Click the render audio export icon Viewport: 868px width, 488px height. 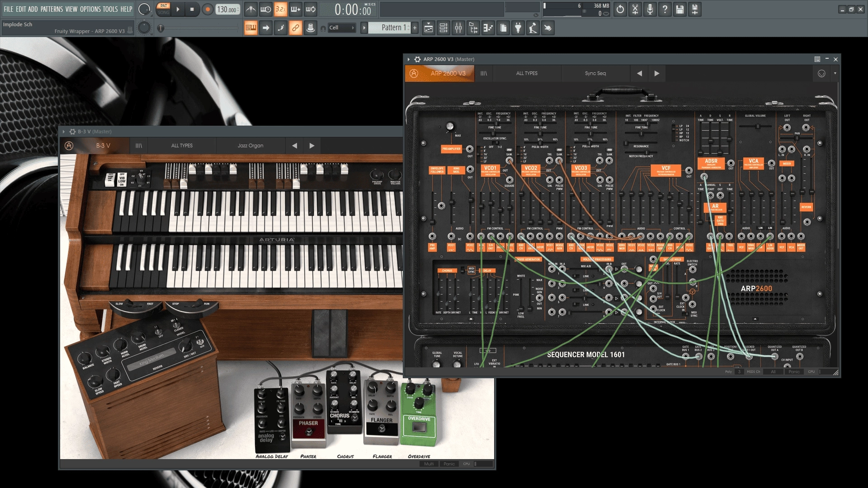click(695, 9)
